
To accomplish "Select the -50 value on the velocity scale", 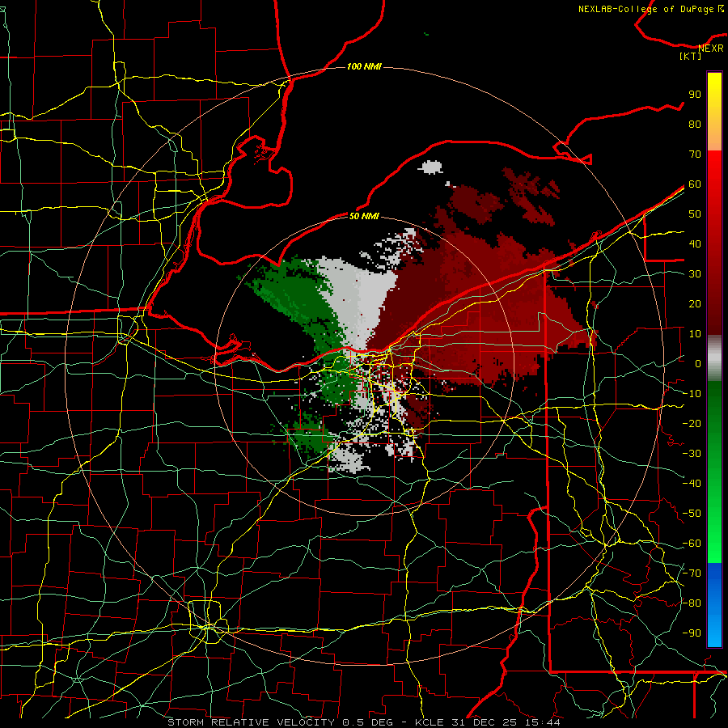I will 692,514.
